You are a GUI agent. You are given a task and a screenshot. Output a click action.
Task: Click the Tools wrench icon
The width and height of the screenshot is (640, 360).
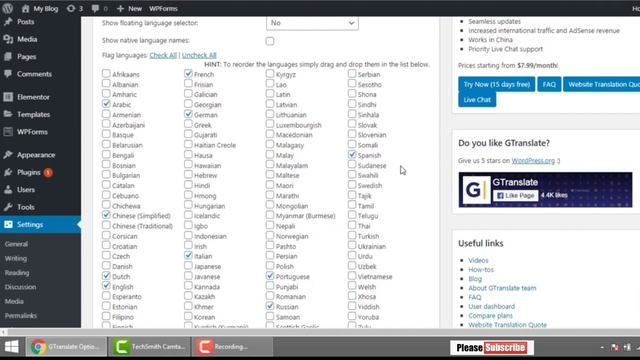point(8,207)
